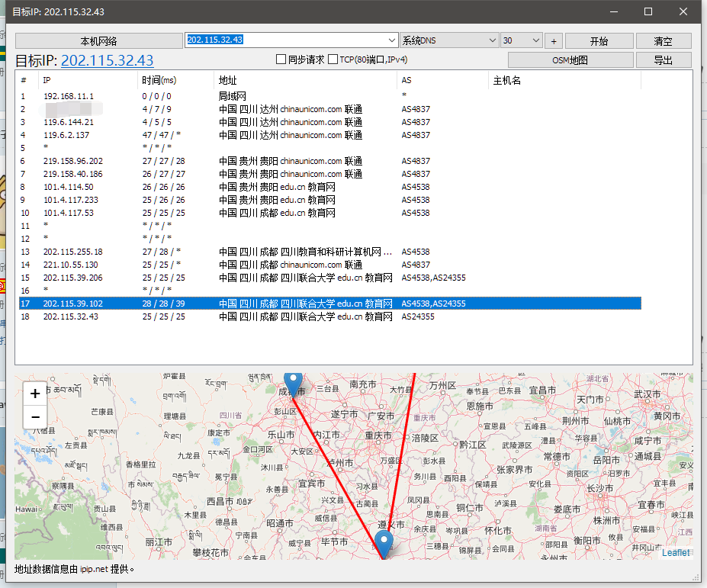
Task: Zoom out on the map
Action: 35,417
